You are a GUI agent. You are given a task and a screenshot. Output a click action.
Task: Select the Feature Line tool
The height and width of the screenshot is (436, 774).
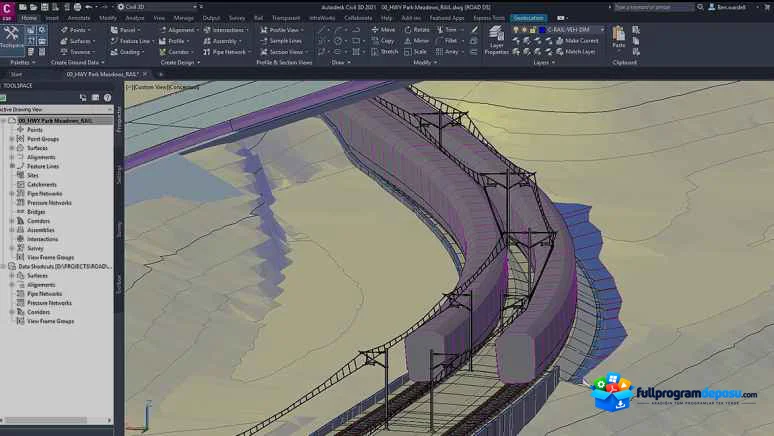click(x=131, y=41)
